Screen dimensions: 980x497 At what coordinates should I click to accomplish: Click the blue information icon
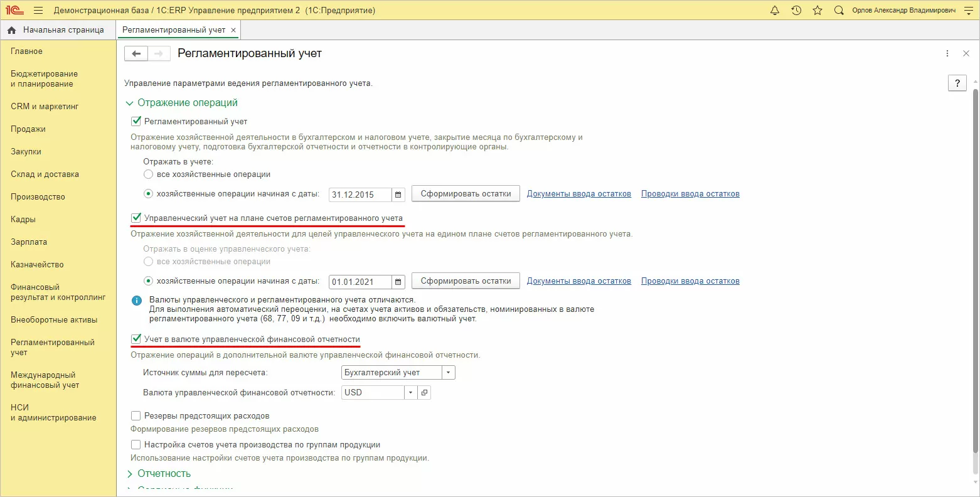[x=137, y=301]
